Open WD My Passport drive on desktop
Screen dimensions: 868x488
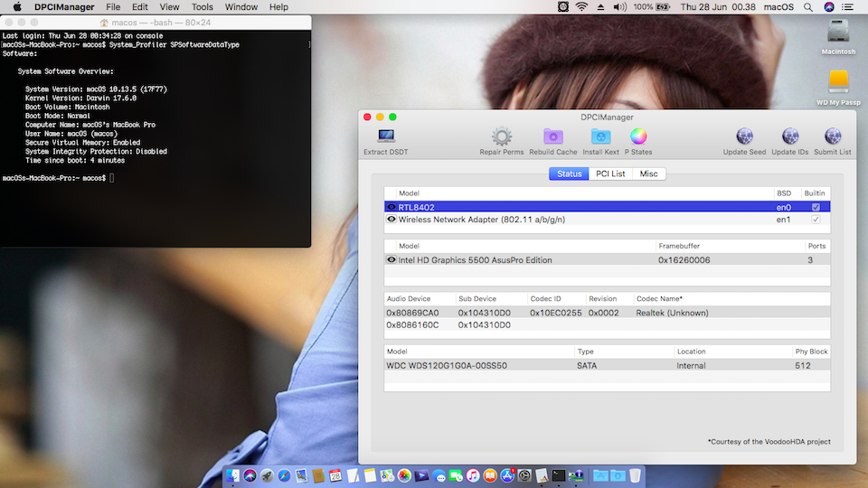[838, 83]
